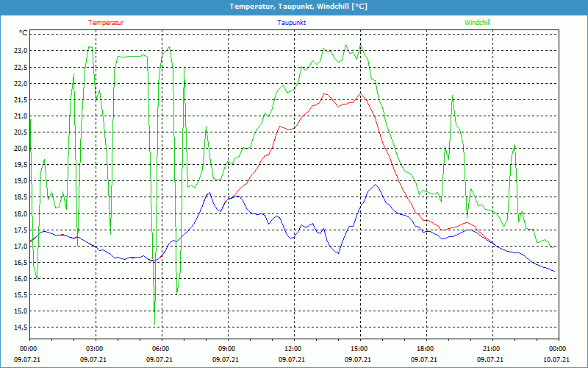588x368 pixels.
Task: Select the 18:00 time axis label
Action: [426, 349]
